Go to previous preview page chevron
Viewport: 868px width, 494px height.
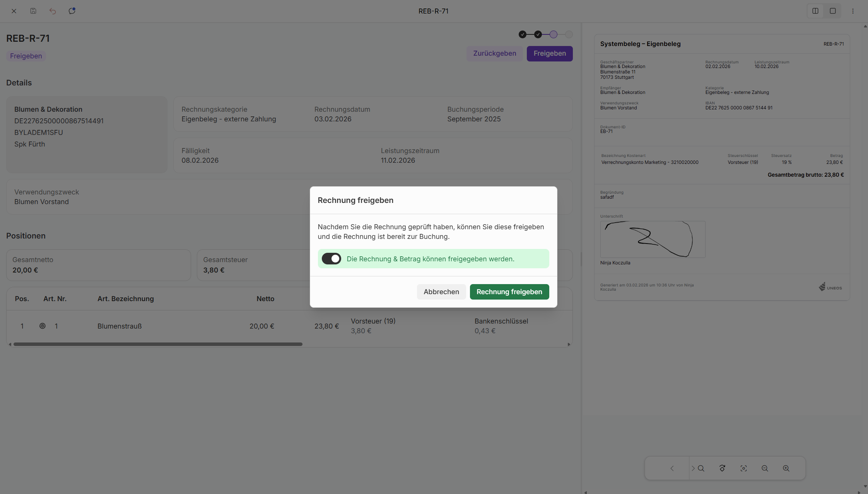672,468
